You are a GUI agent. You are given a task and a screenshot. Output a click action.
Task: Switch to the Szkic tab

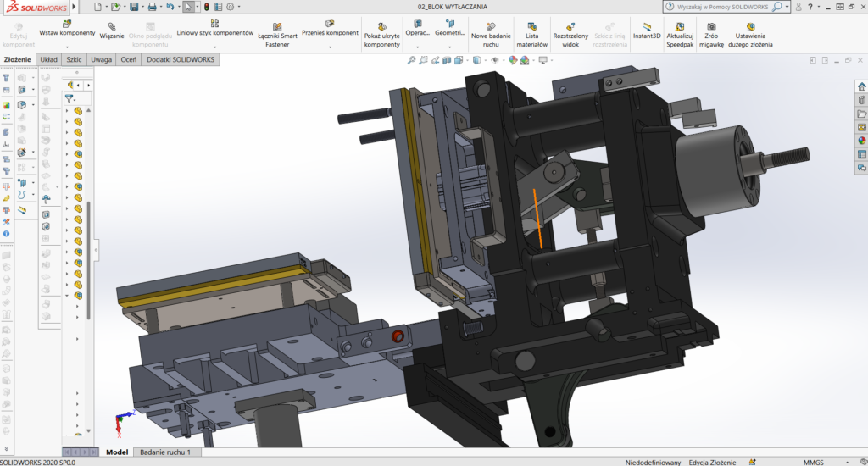pos(75,60)
